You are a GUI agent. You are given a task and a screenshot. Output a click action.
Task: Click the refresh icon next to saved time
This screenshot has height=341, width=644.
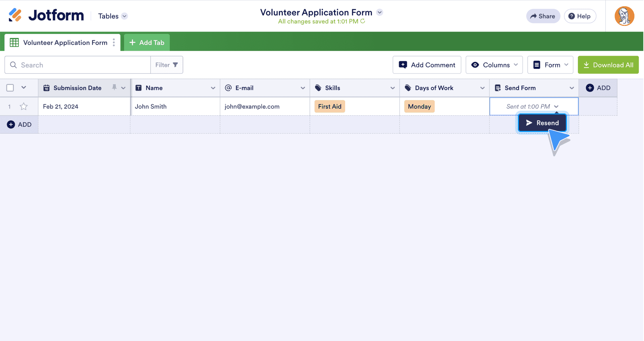coord(363,21)
